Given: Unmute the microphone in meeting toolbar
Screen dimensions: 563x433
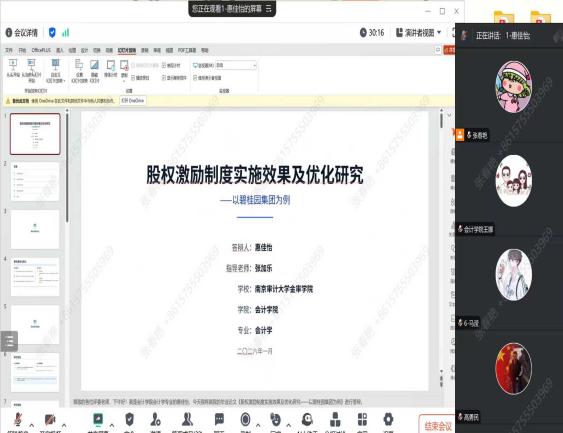Looking at the screenshot, I should tap(18, 419).
